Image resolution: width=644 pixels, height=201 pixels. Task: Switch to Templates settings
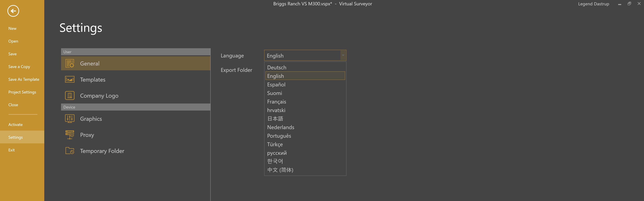pos(136,79)
